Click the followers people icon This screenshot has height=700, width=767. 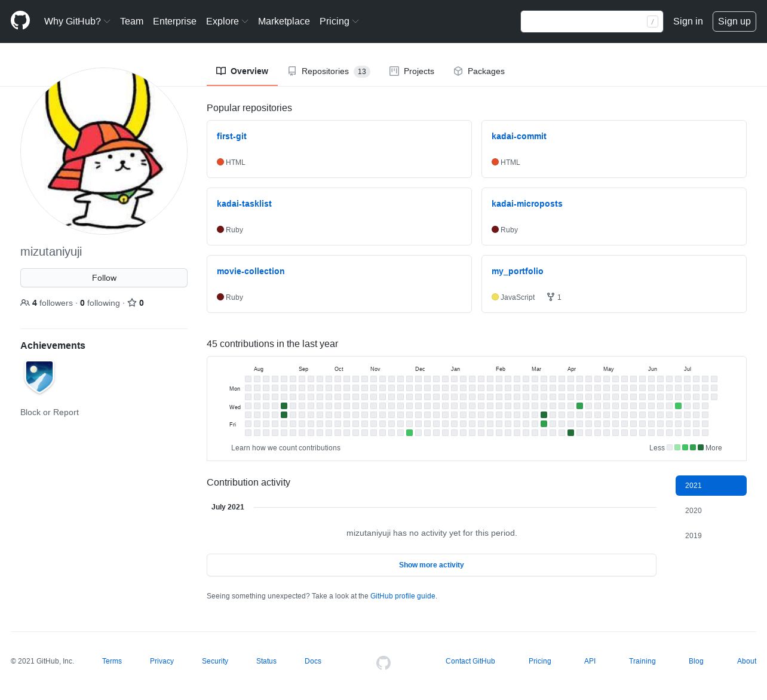pos(25,303)
